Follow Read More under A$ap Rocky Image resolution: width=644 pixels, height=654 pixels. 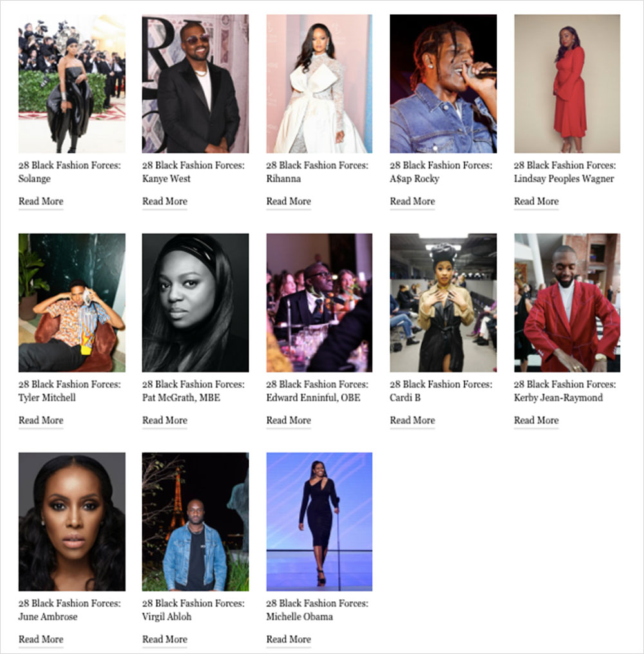pos(412,201)
